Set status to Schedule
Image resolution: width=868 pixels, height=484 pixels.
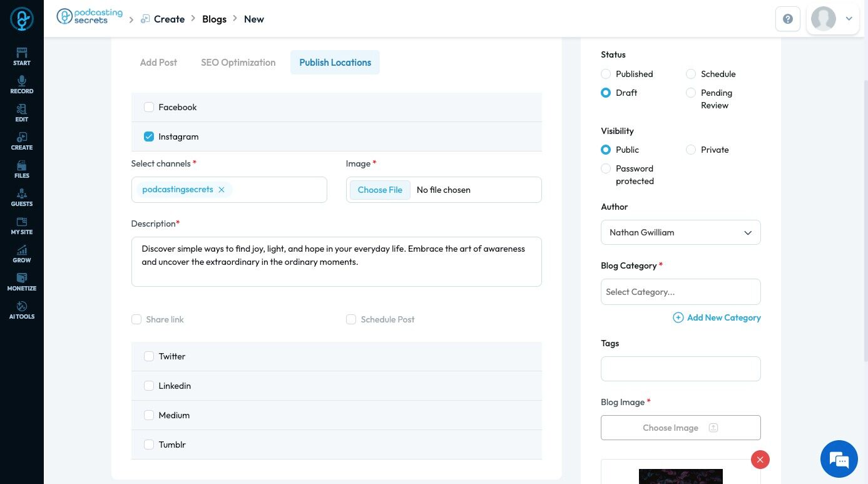pos(691,74)
